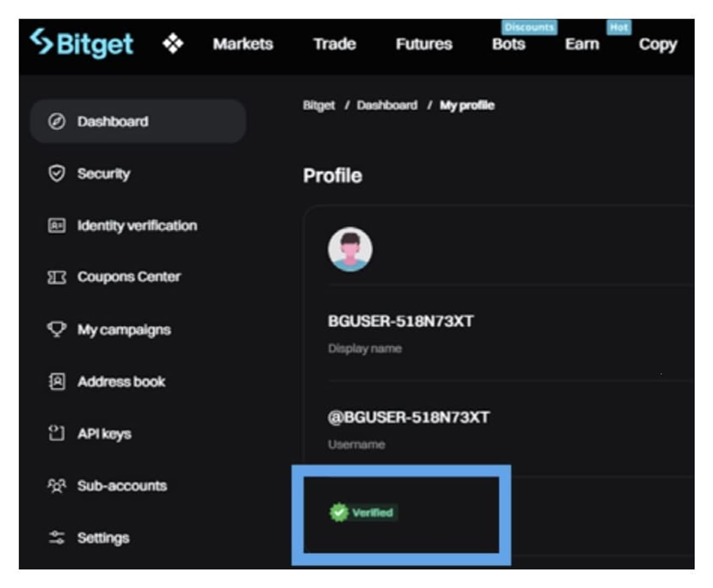The width and height of the screenshot is (713, 588).
Task: Click the Sub-accounts people icon
Action: click(x=57, y=485)
